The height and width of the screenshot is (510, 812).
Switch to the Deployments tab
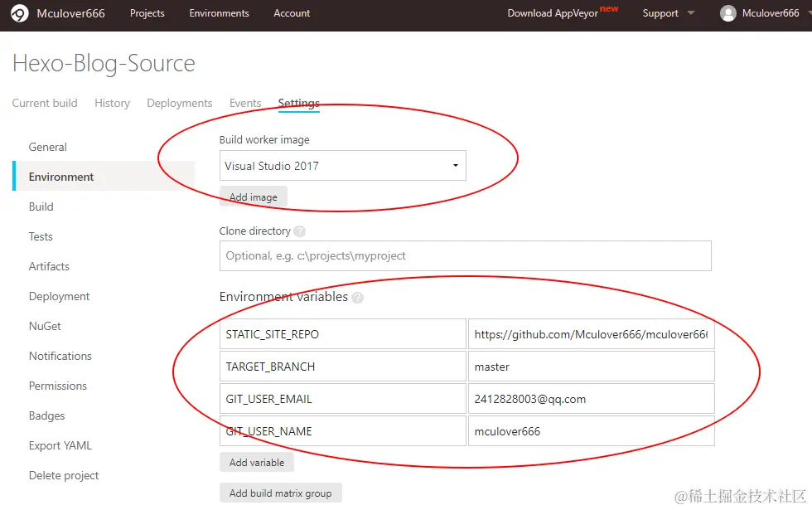click(x=180, y=103)
